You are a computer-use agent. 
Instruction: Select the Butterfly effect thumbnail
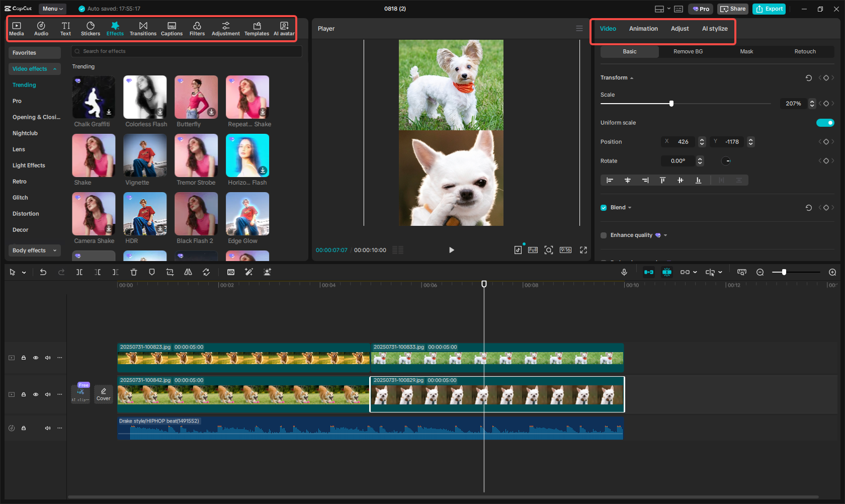[x=196, y=97]
